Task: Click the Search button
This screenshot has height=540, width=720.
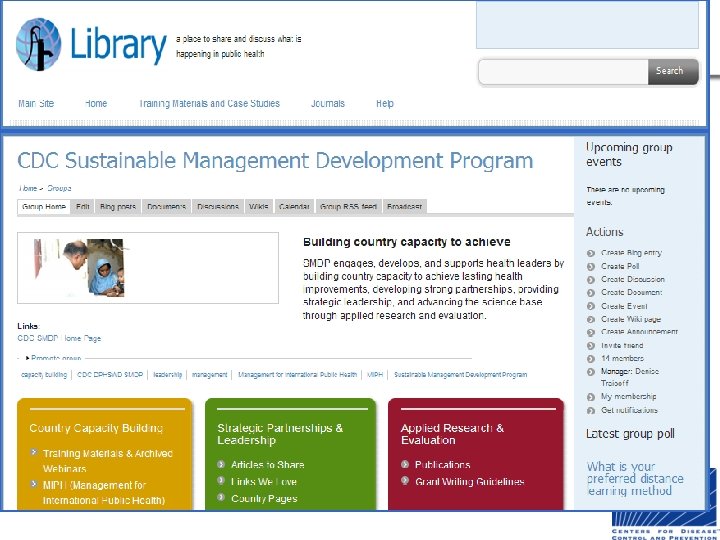Action: [673, 71]
